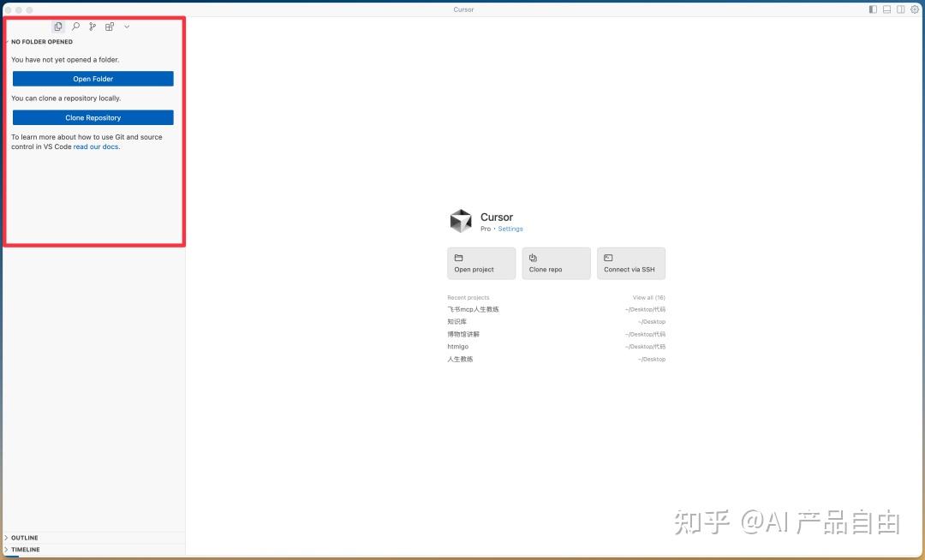Click the terminal icon in Connect via SSH

pyautogui.click(x=608, y=258)
